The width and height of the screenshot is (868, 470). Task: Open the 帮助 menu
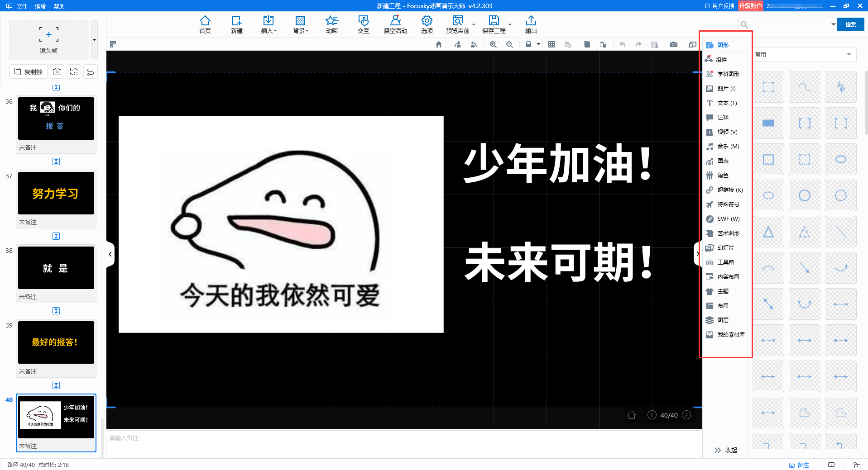pos(59,6)
